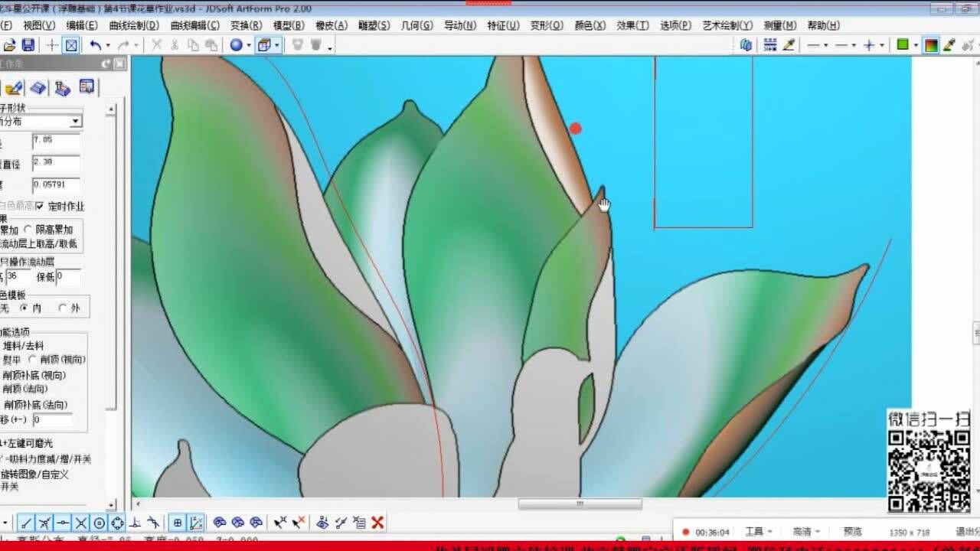The image size is (980, 551).
Task: Open the 编辑(E) menu
Action: (82, 25)
